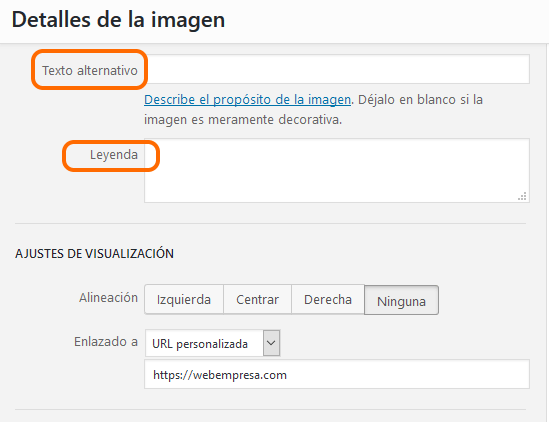Click the 'Alineación' label
549x422 pixels.
(x=108, y=298)
